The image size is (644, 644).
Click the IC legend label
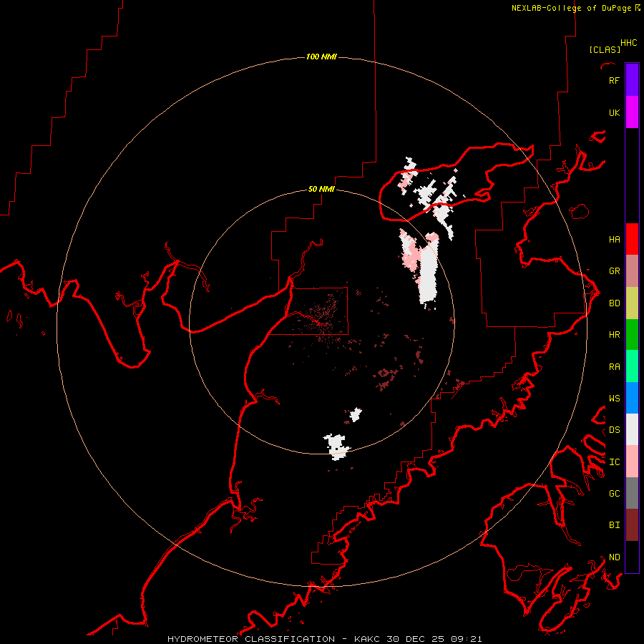(x=614, y=462)
